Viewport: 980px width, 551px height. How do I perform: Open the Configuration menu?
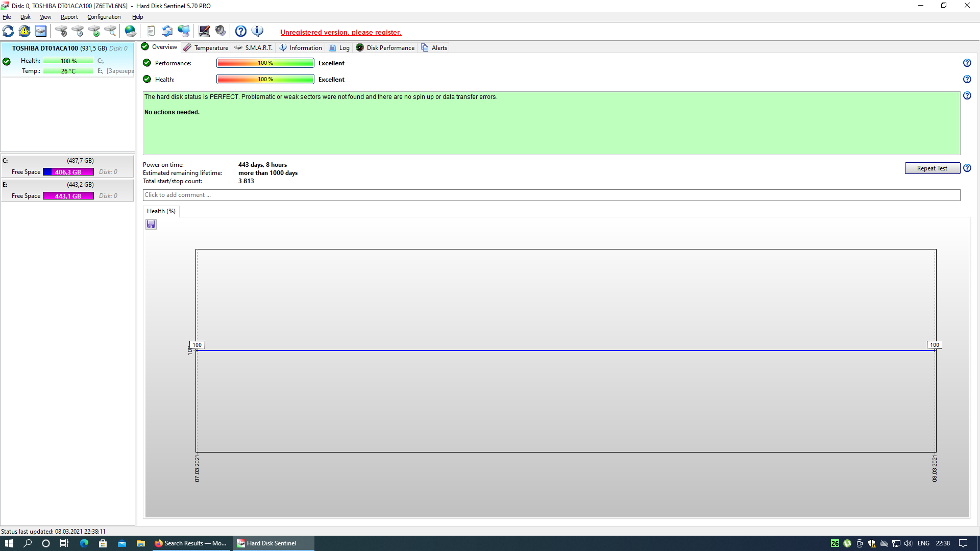pos(104,17)
